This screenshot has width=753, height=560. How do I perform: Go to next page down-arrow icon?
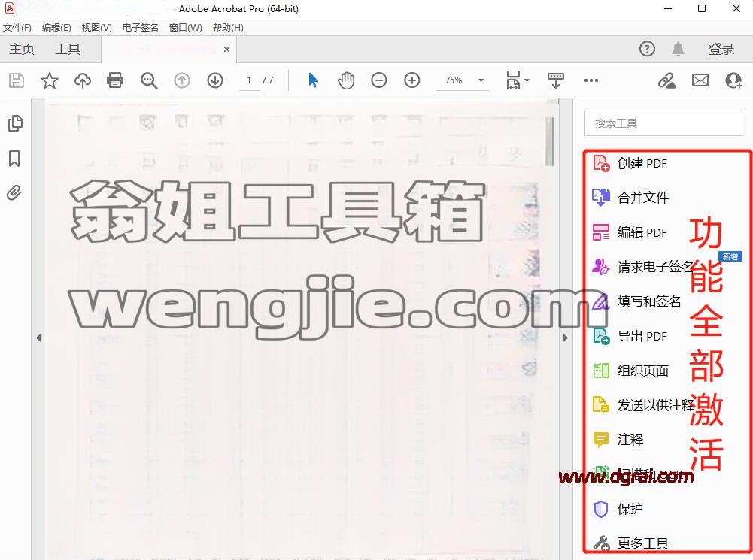(215, 80)
